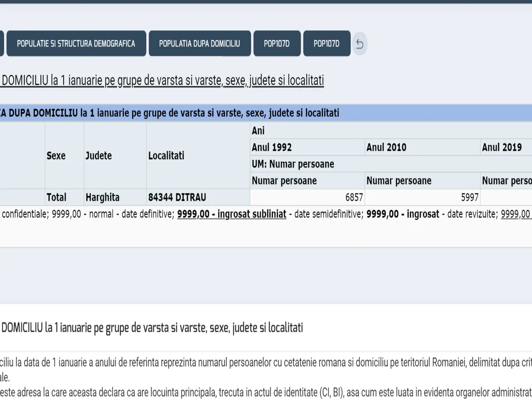Go to POPULATIA DUPA DOMICILIU breadcrumb
The height and width of the screenshot is (399, 532).
point(199,43)
